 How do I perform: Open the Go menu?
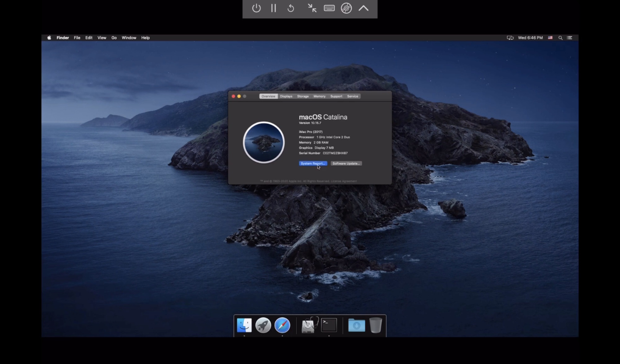pyautogui.click(x=114, y=38)
